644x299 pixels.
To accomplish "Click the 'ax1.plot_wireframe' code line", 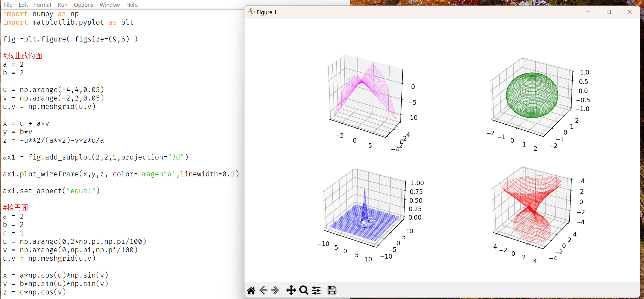I will tap(121, 174).
